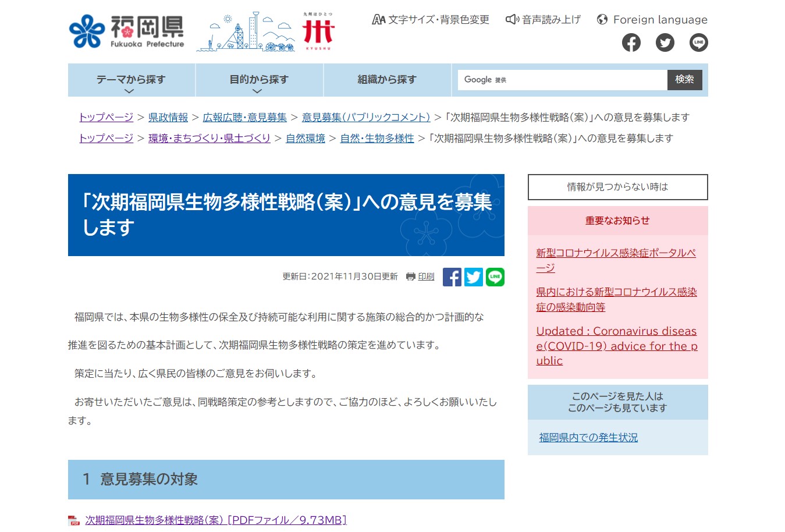Viewport: 785px width, 532px height.
Task: Click 情報が見つからない時は button
Action: click(x=617, y=187)
